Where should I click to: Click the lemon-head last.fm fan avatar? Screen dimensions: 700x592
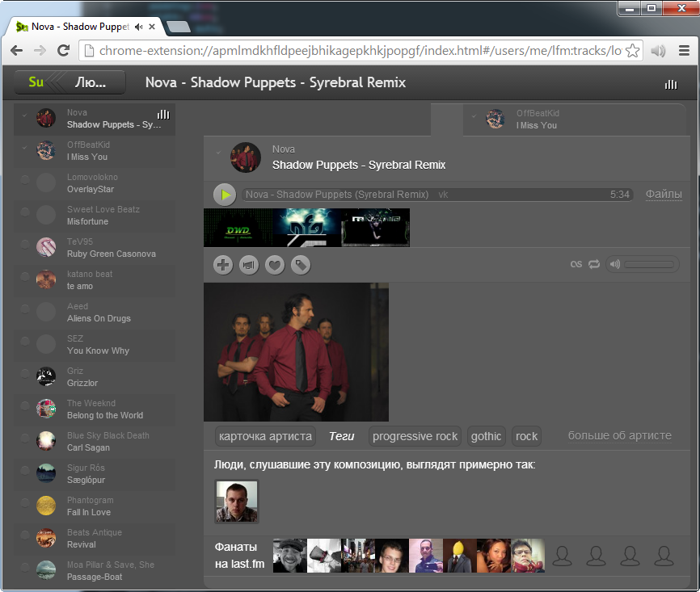coord(459,556)
